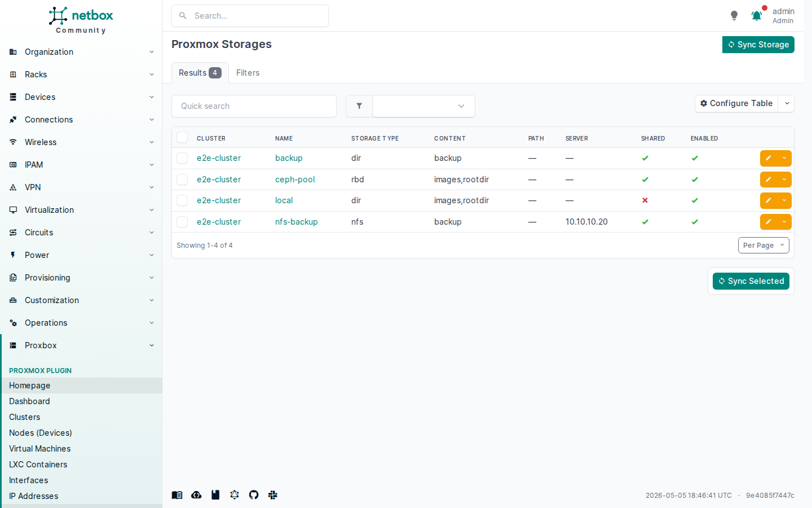Click the NetBox Community logo
The width and height of the screenshot is (812, 508).
(x=81, y=20)
